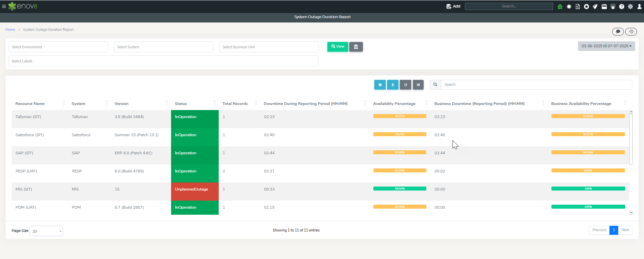The width and height of the screenshot is (644, 259).
Task: Sort by the Version column header
Action: pyautogui.click(x=141, y=104)
